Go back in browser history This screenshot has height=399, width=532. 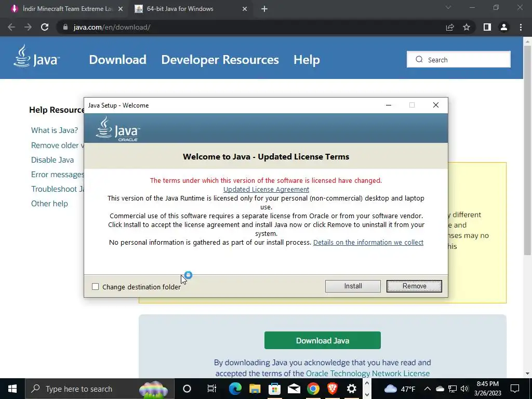coord(11,27)
